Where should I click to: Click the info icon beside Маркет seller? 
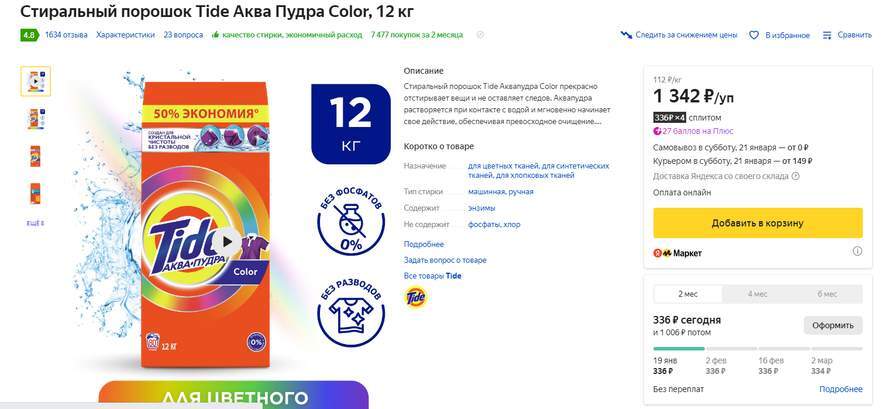(857, 252)
